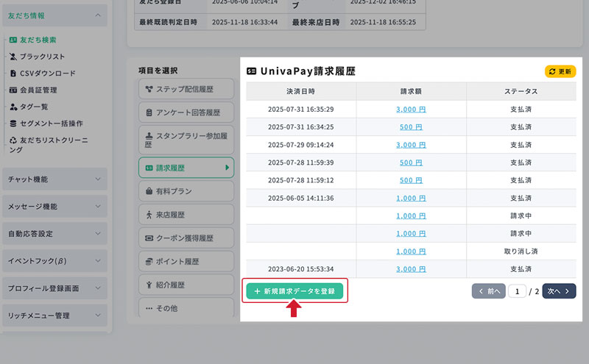Select クーポン獲得履歴 from item list
Viewport: 589px width, 364px height.
point(186,238)
